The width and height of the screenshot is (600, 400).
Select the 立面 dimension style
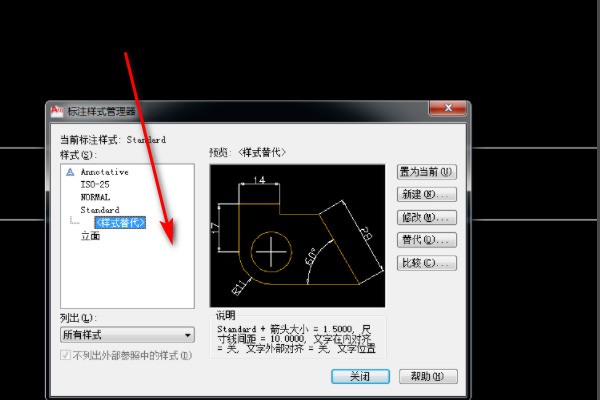point(90,237)
